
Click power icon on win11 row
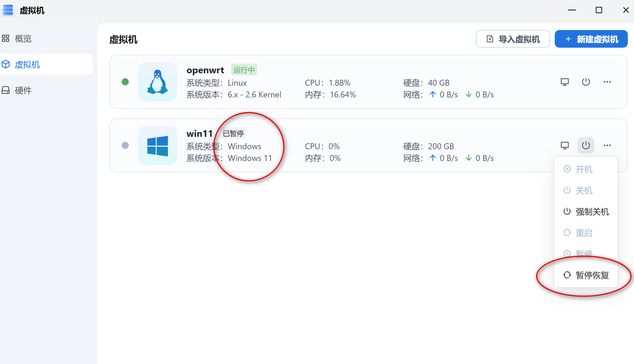pos(586,145)
